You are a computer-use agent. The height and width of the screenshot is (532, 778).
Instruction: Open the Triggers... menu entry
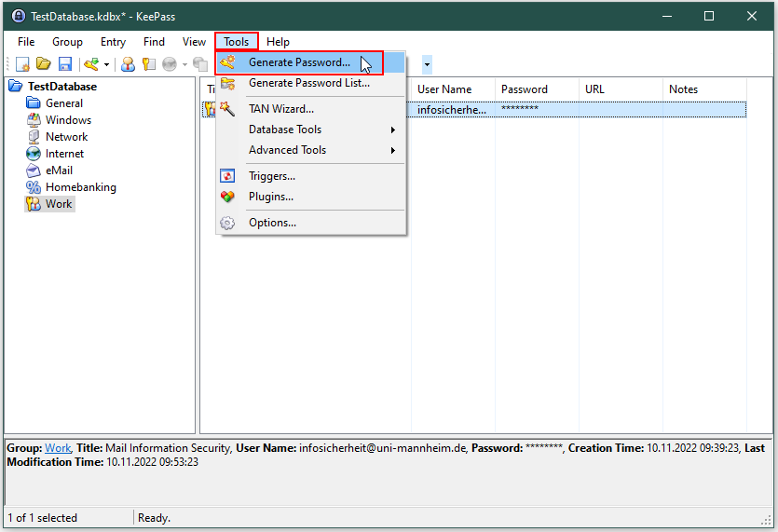[311, 176]
